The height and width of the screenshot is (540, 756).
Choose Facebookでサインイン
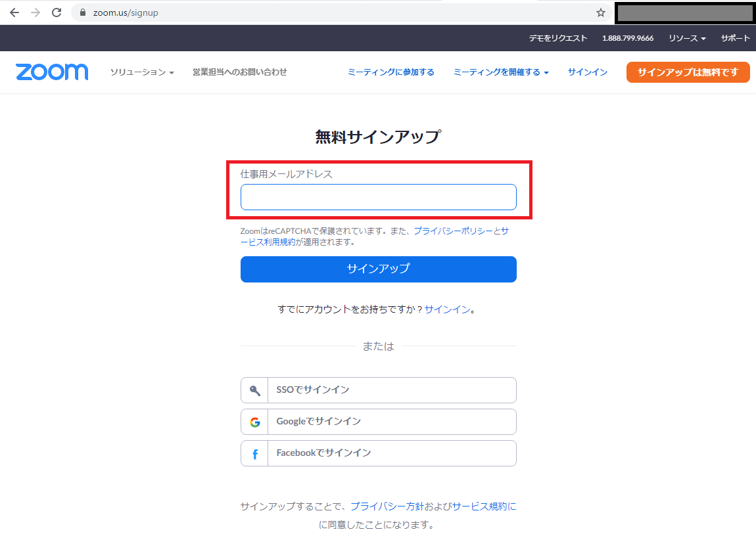click(x=379, y=453)
